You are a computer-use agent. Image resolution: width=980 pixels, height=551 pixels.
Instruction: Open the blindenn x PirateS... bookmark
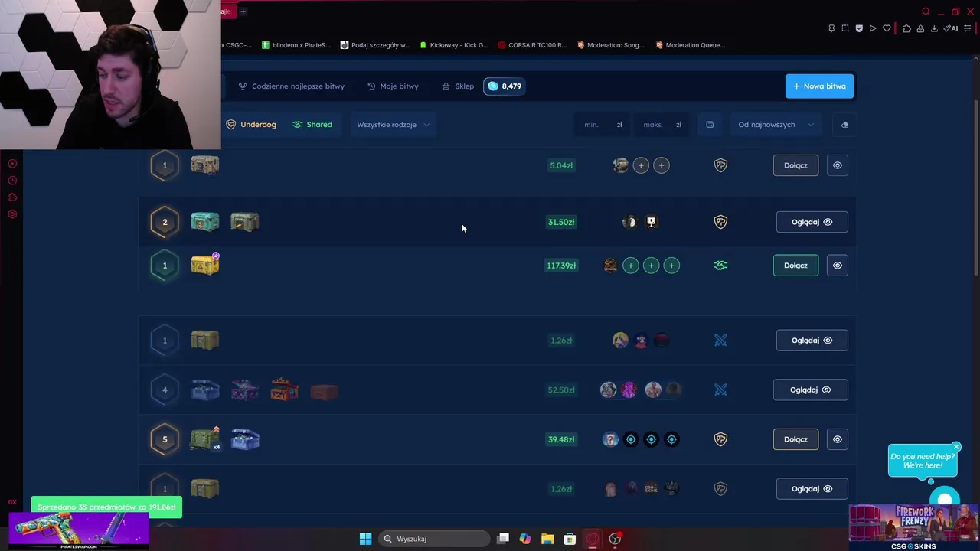[x=296, y=45]
